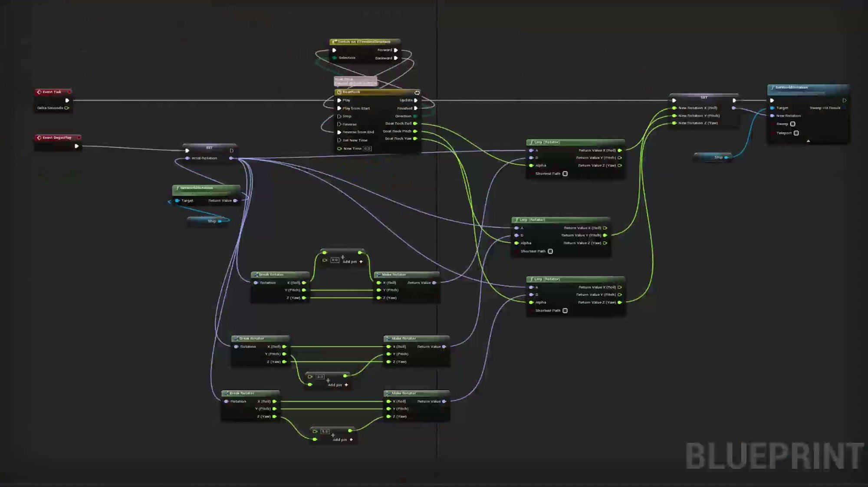The height and width of the screenshot is (487, 868).
Task: Click the SetWorldRotation function icon
Action: click(x=772, y=88)
